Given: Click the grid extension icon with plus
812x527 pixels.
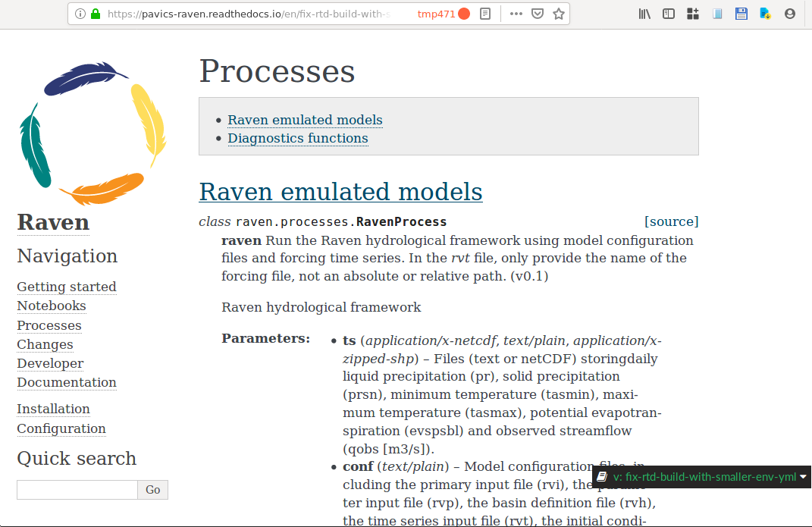Looking at the screenshot, I should [693, 14].
